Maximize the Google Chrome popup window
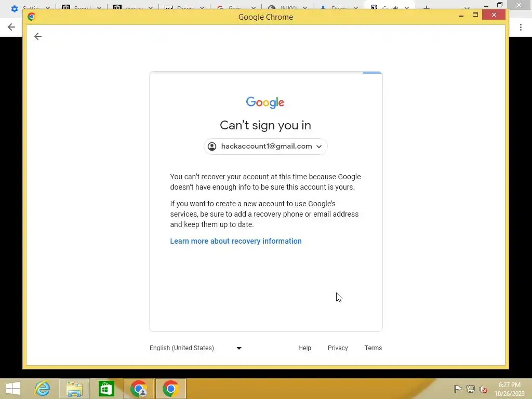 [x=475, y=15]
